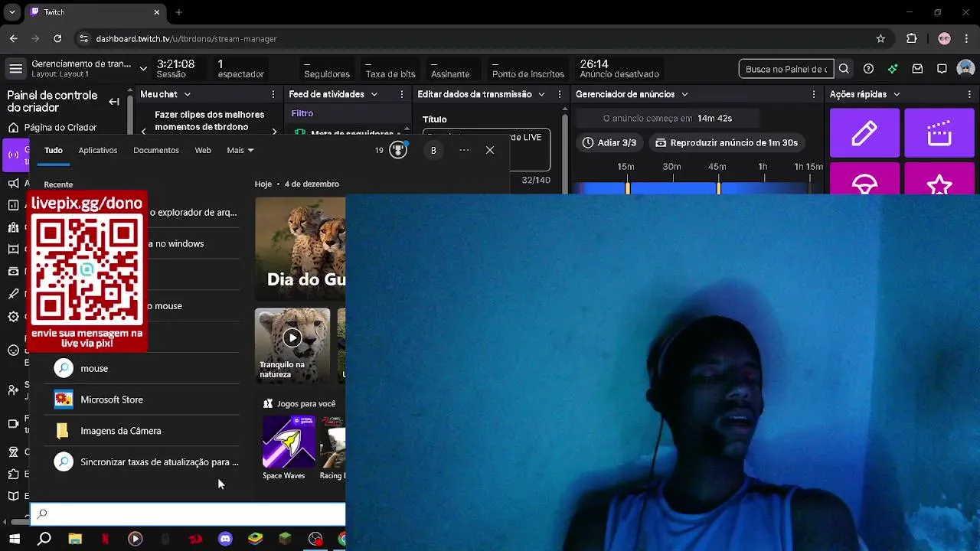Screen dimensions: 980x551
Task: Open 'Sincronizar taxas de atualização' recent search
Action: click(x=142, y=462)
